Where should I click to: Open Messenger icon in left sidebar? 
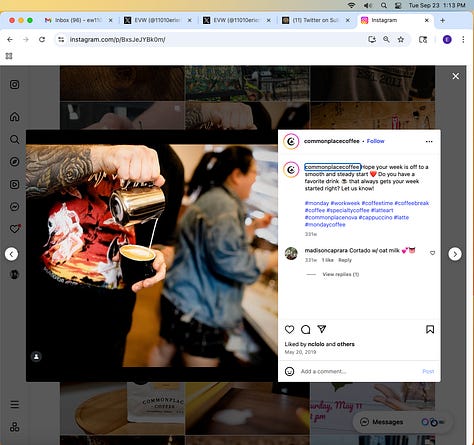(14, 207)
